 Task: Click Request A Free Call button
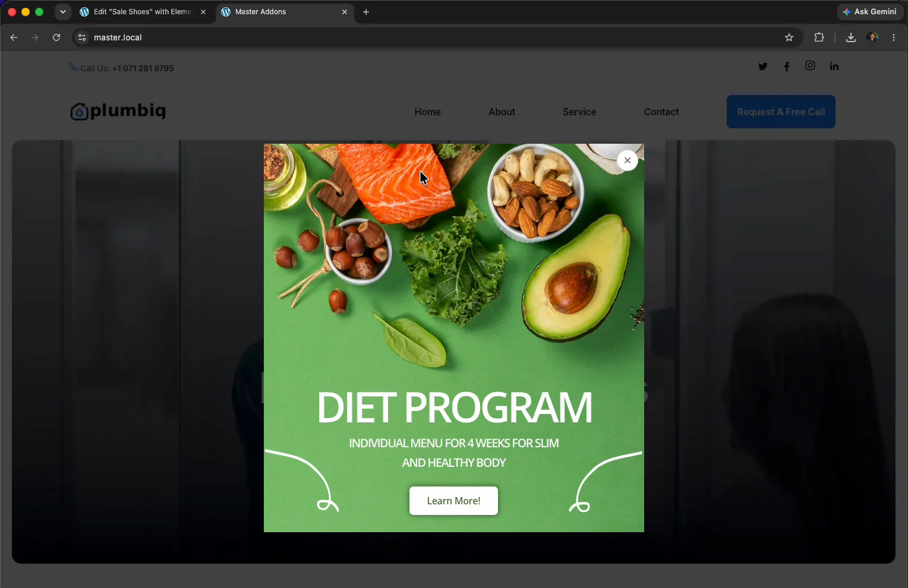781,112
